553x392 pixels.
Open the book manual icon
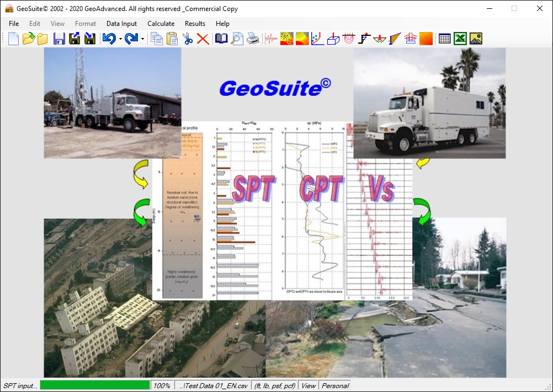coord(221,39)
